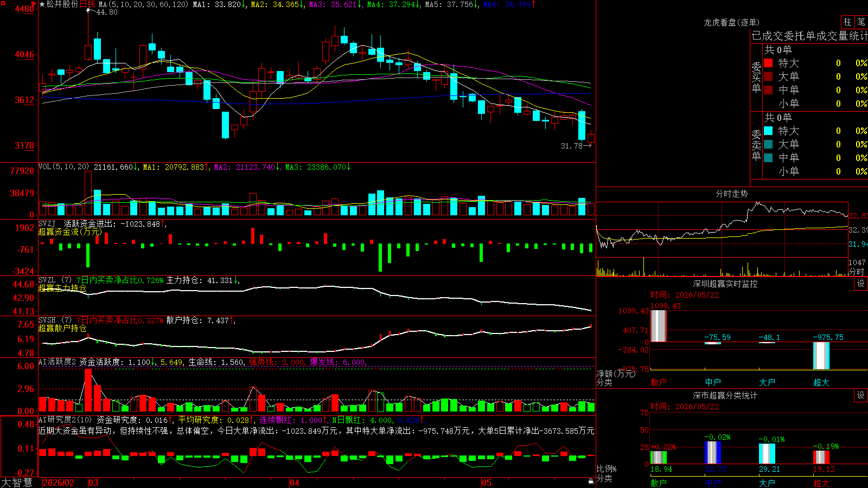
Task: Click the 大智慧 logo in the bottom-left
Action: coord(17,483)
